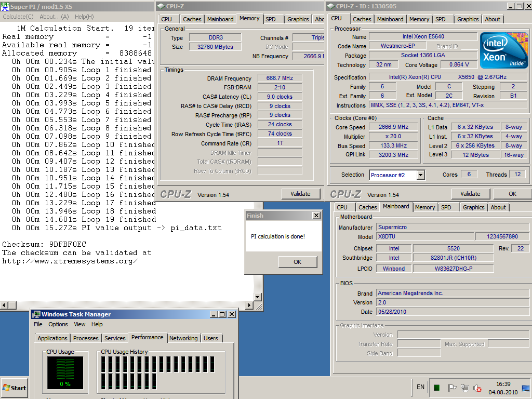Select Caches tab in CPU-Z memory window
This screenshot has height=399, width=532.
point(192,19)
